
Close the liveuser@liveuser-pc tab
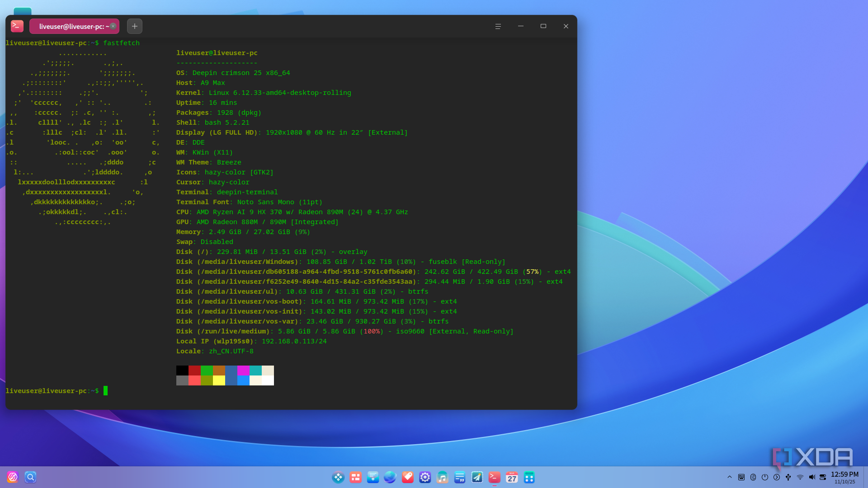(113, 26)
